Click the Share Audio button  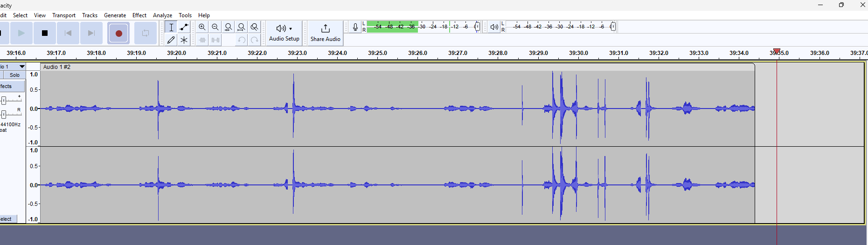(325, 33)
